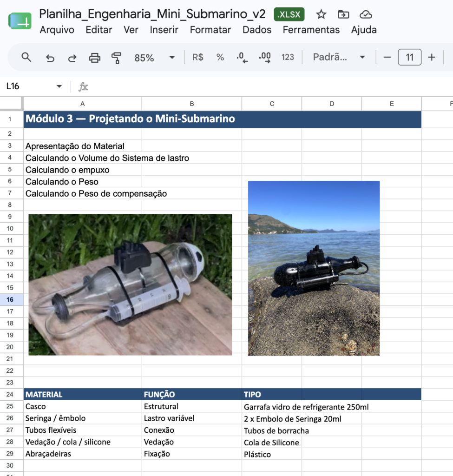Print the spreadsheet with printer icon
Image resolution: width=453 pixels, height=476 pixels.
[95, 57]
